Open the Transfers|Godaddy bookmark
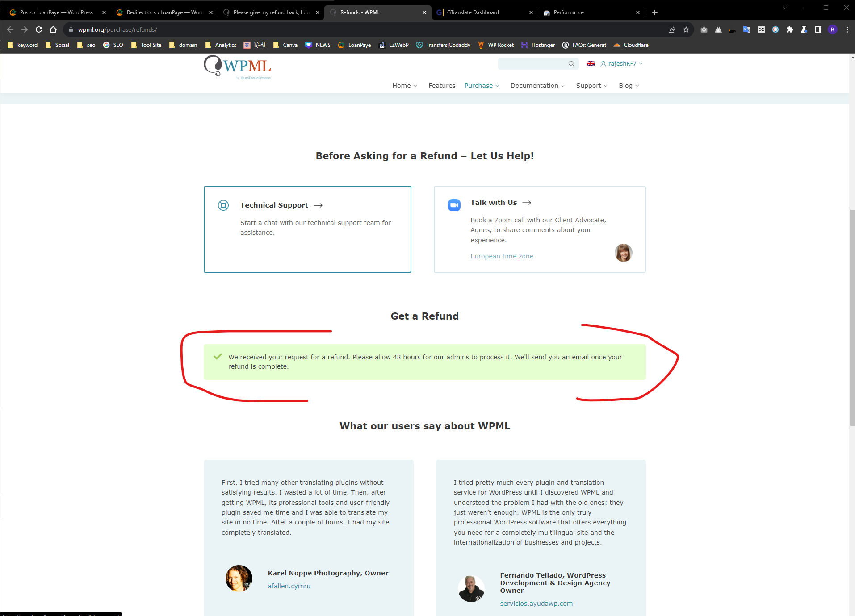 (443, 45)
